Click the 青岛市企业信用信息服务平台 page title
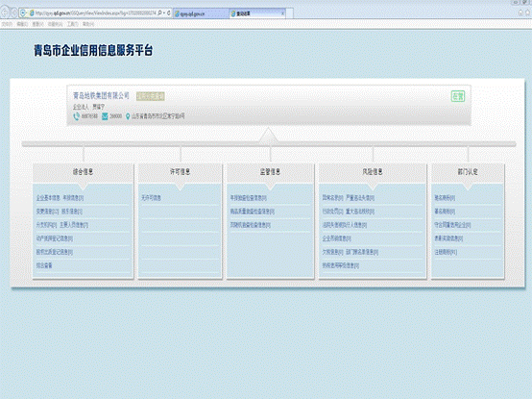Screen dimensions: 532x399 coord(93,51)
